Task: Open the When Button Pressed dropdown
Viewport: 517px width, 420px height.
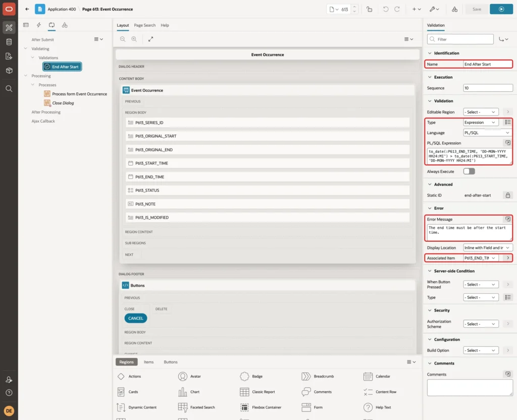Action: tap(481, 285)
